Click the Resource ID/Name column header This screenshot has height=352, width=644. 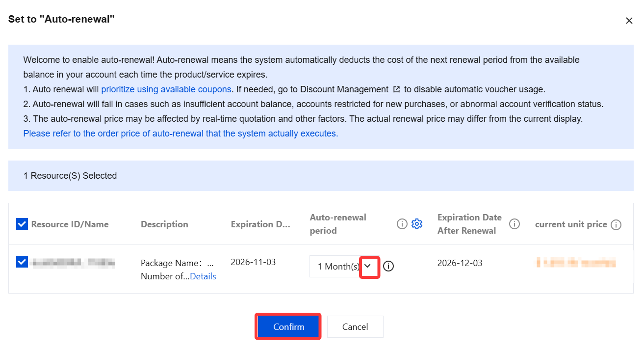click(70, 224)
